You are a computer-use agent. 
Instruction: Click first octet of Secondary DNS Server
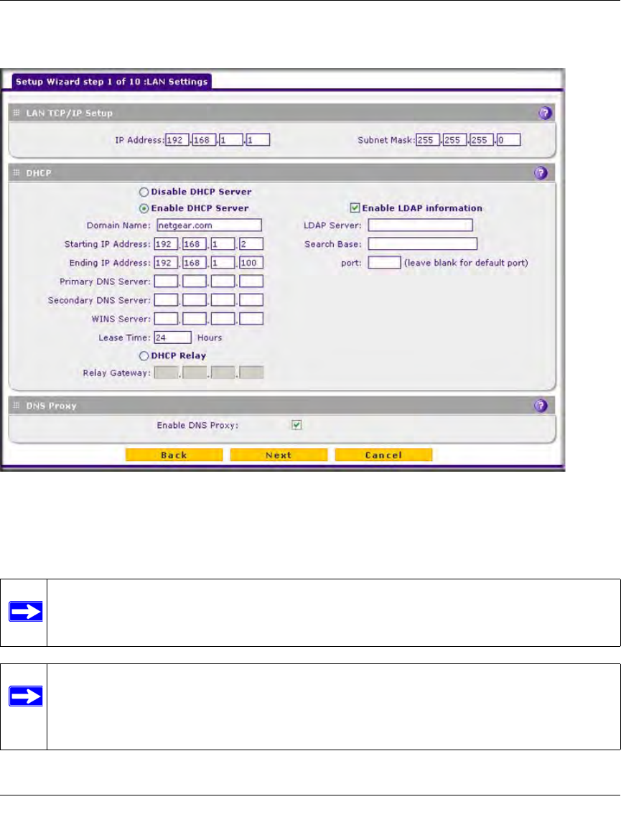(166, 300)
